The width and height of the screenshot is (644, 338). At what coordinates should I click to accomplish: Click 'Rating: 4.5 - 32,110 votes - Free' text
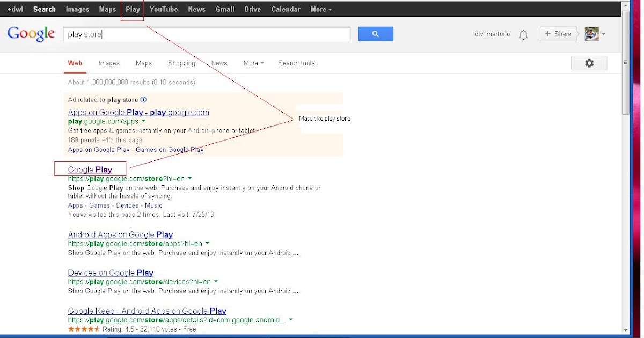click(149, 329)
